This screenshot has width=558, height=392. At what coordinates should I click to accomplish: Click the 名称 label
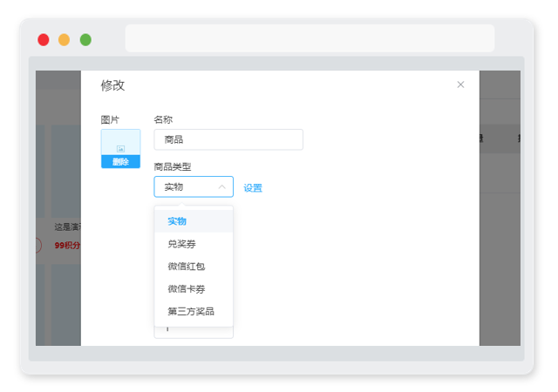point(163,119)
